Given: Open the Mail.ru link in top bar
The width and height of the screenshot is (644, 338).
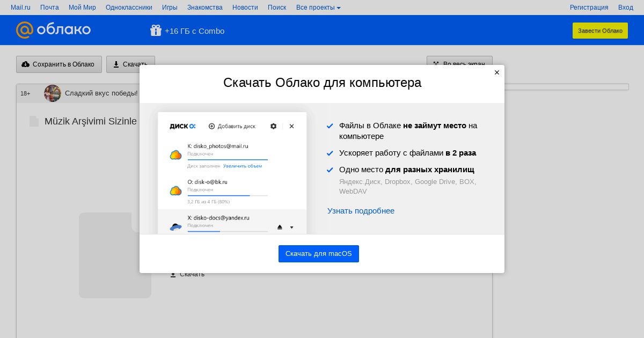Looking at the screenshot, I should [20, 8].
